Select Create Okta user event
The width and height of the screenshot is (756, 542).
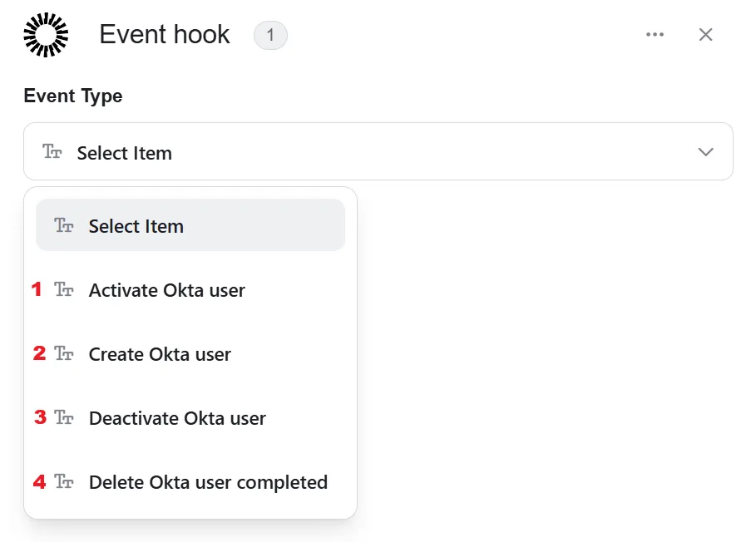click(x=190, y=354)
